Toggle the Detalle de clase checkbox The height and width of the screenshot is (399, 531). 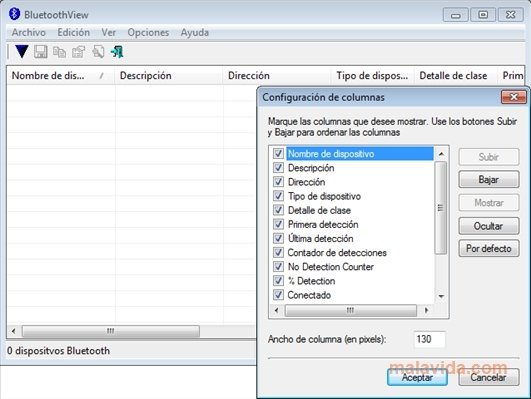278,210
